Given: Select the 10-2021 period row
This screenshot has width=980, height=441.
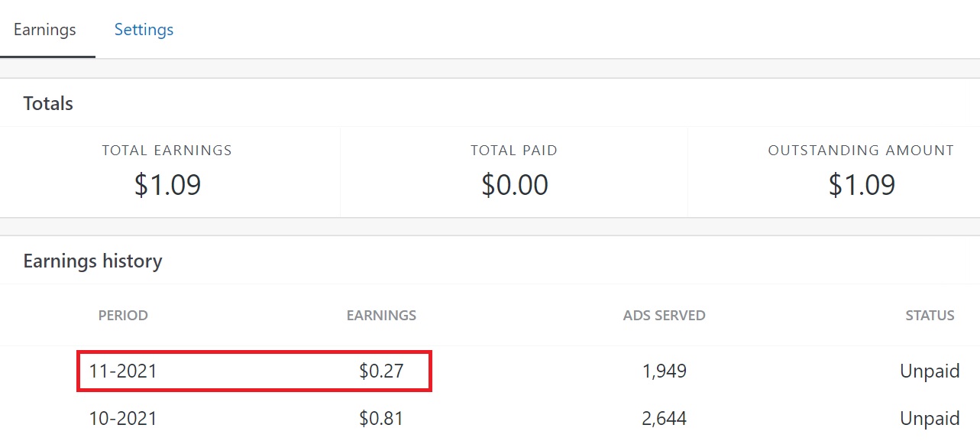Looking at the screenshot, I should pyautogui.click(x=123, y=419).
